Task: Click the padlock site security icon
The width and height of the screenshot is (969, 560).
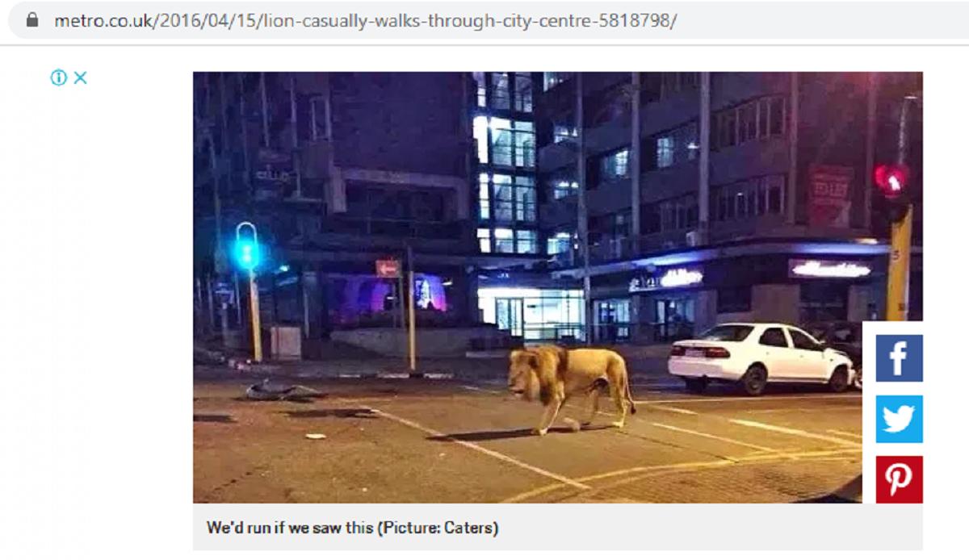Action: (x=32, y=19)
